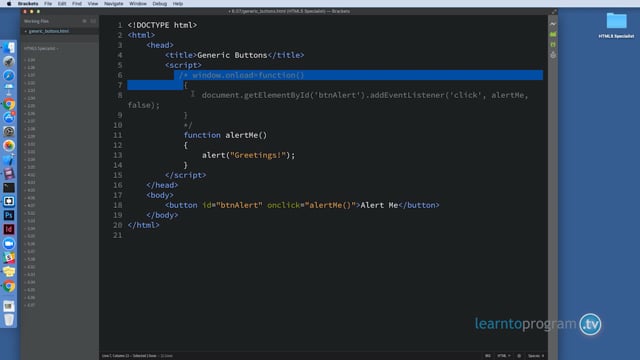Open the Spaces indentation setting in status bar
This screenshot has height=360, width=640.
point(536,356)
